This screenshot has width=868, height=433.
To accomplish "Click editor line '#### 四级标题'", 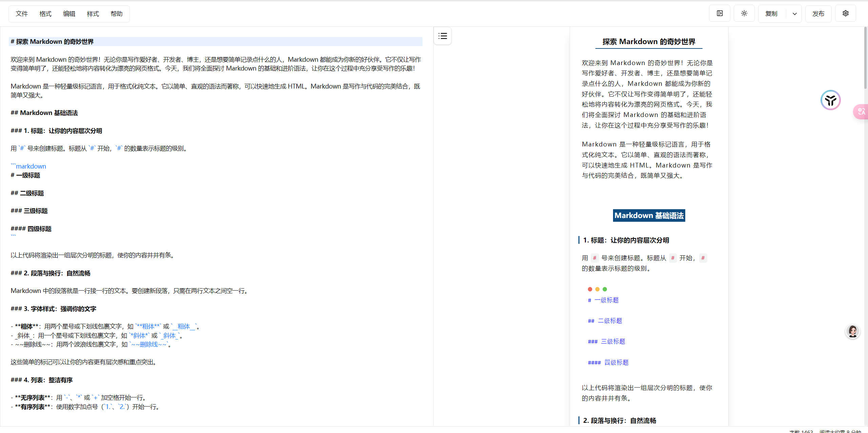I will point(31,229).
